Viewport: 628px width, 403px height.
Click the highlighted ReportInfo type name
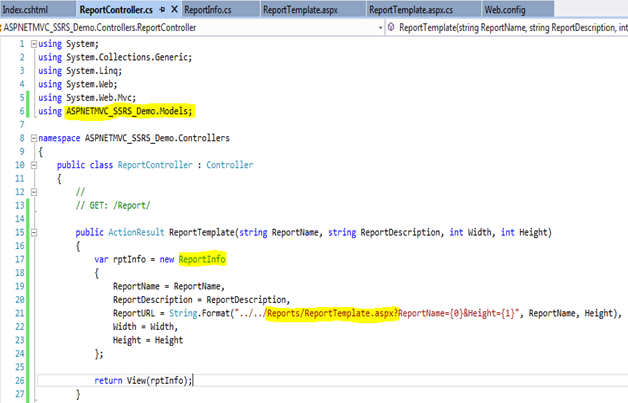click(x=202, y=260)
